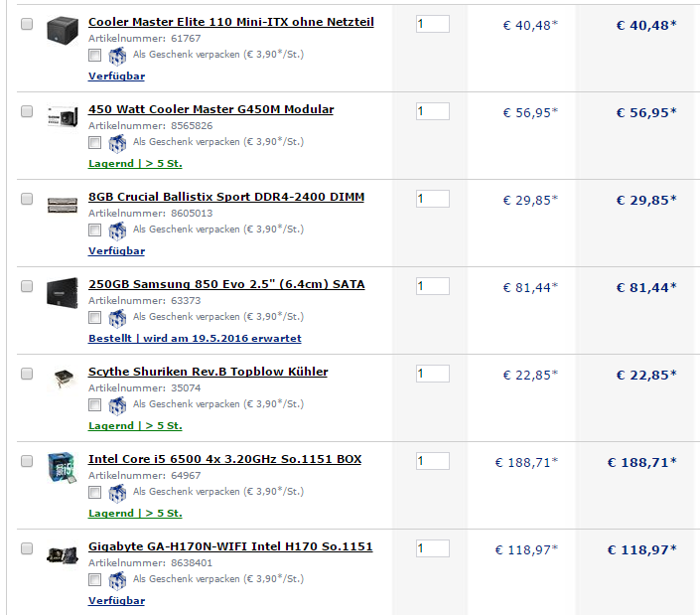Click gift box icon for Scythe Shuriken cooler

tap(117, 406)
